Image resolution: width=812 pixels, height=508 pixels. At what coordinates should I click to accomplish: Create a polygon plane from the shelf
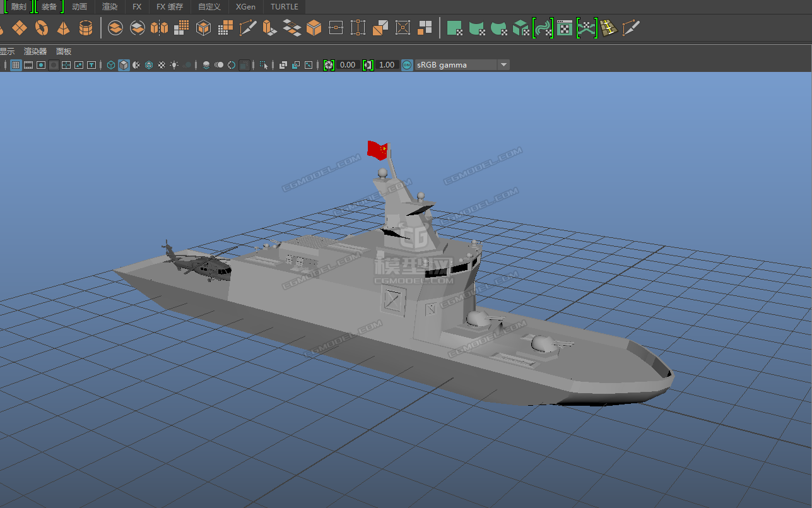pos(20,28)
